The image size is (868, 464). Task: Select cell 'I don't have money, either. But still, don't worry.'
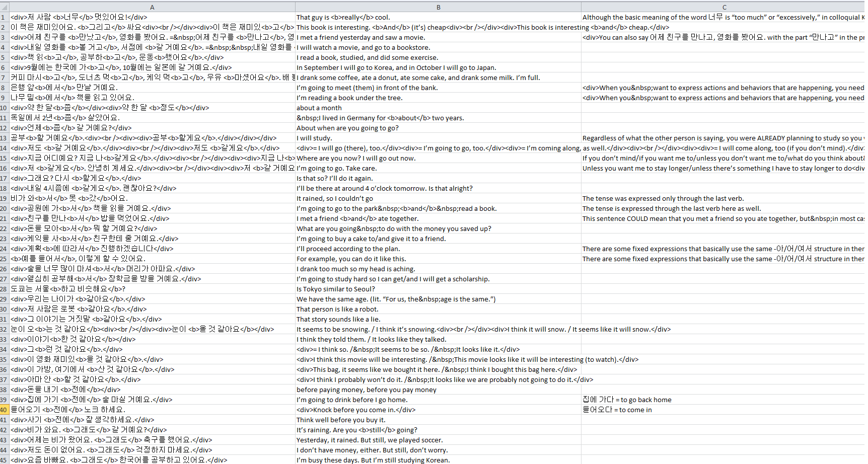coord(438,450)
